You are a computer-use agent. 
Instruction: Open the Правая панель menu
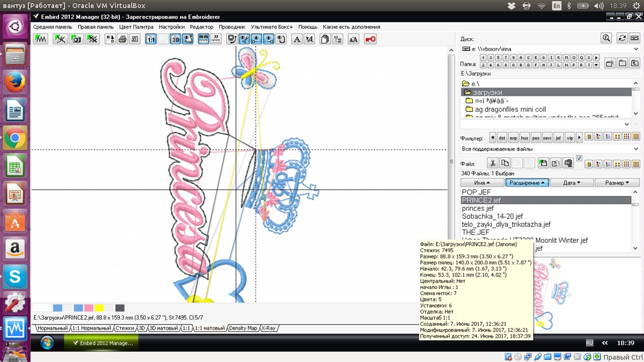point(96,27)
